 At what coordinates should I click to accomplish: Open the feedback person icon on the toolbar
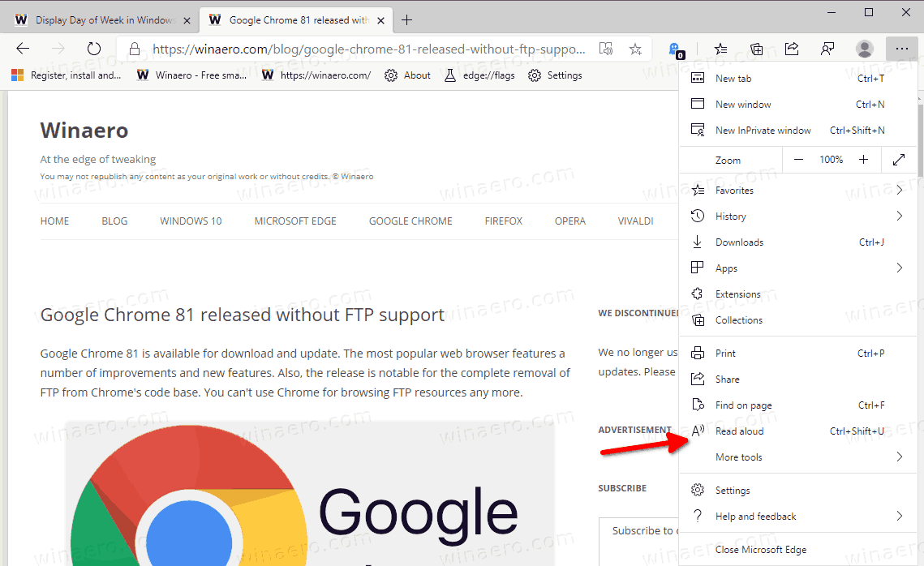pos(827,49)
